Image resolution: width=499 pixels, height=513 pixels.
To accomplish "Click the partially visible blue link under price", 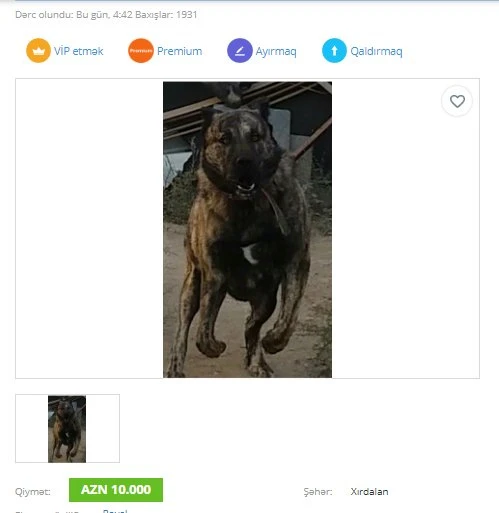I will [x=115, y=511].
